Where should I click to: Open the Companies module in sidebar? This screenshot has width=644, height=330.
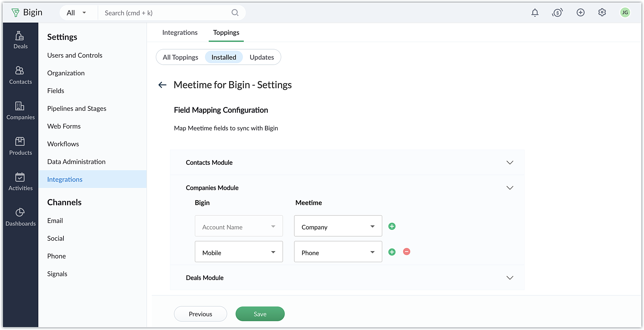pos(20,111)
